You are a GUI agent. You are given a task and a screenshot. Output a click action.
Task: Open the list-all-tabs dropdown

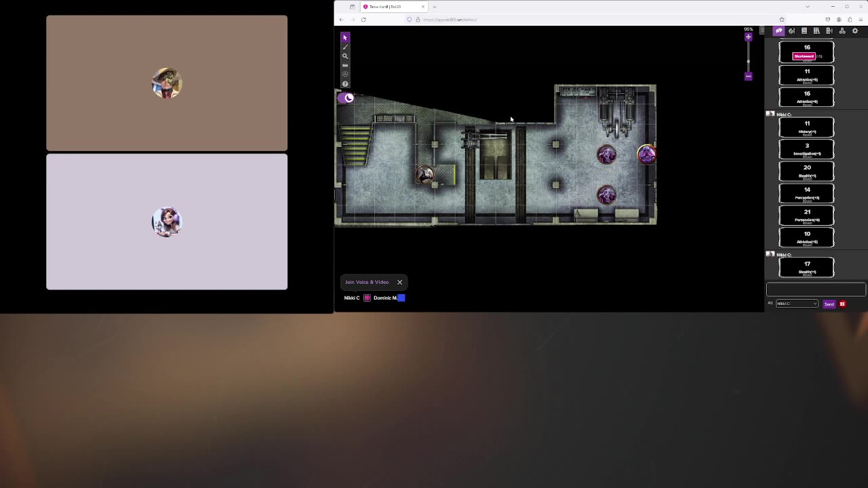click(x=807, y=7)
